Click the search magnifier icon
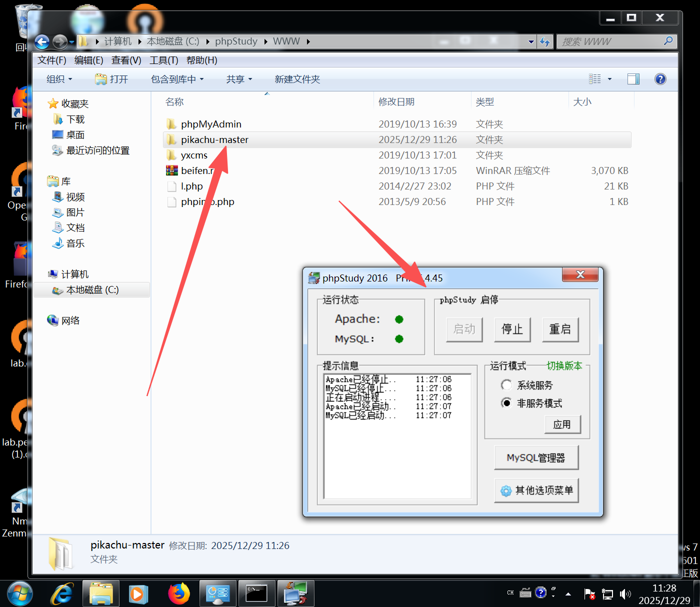 (x=668, y=41)
